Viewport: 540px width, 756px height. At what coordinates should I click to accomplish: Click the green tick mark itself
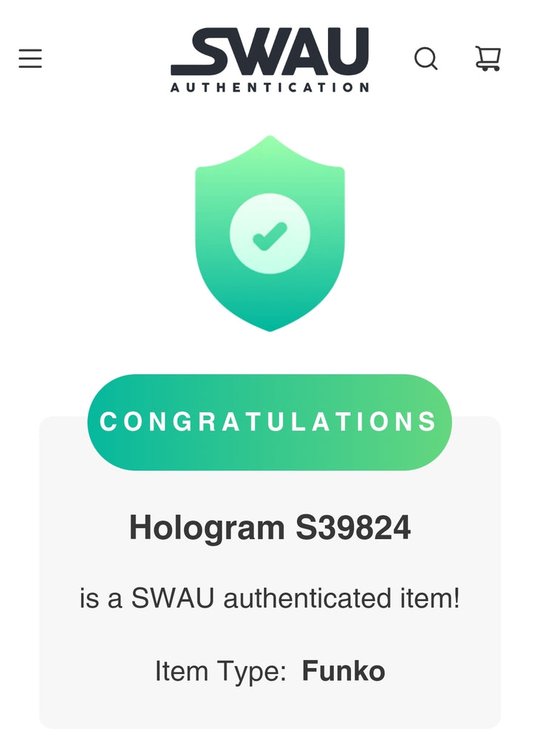(x=270, y=236)
